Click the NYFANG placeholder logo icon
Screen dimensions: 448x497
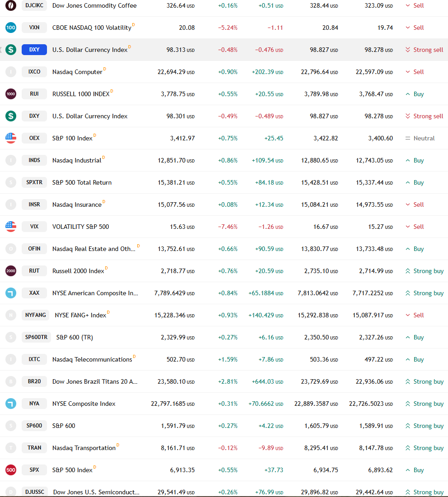click(11, 315)
